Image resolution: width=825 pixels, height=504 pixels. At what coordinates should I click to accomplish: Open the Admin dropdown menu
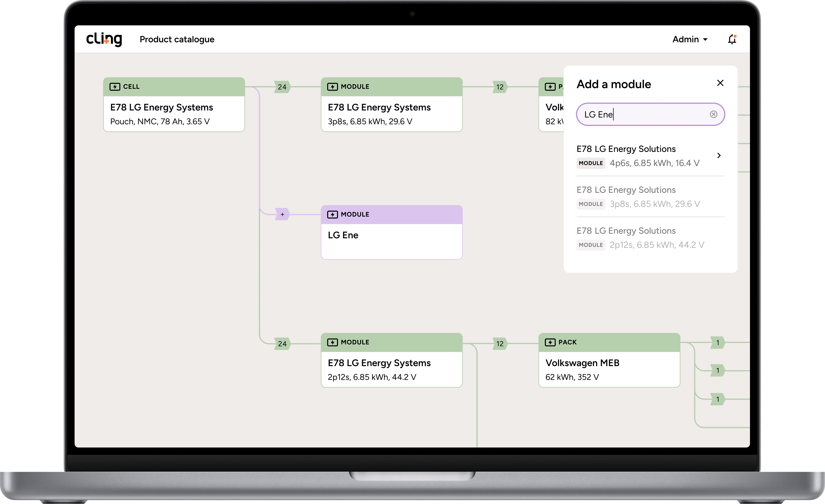(690, 39)
